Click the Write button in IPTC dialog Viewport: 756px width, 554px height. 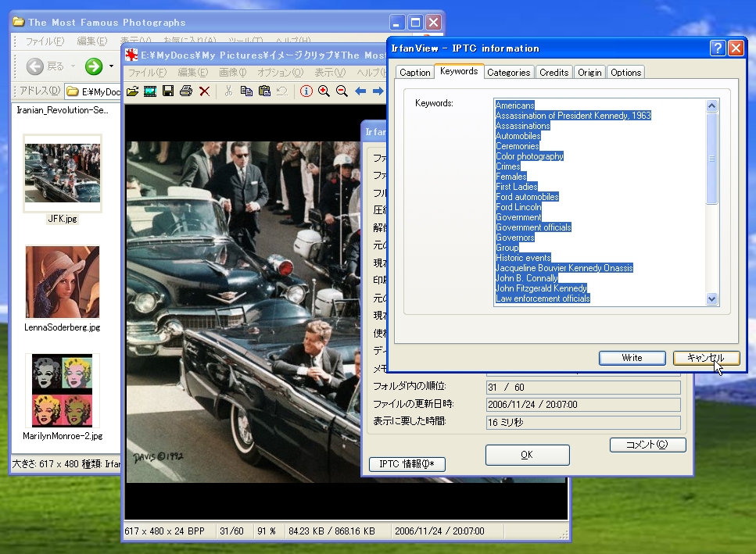(632, 358)
